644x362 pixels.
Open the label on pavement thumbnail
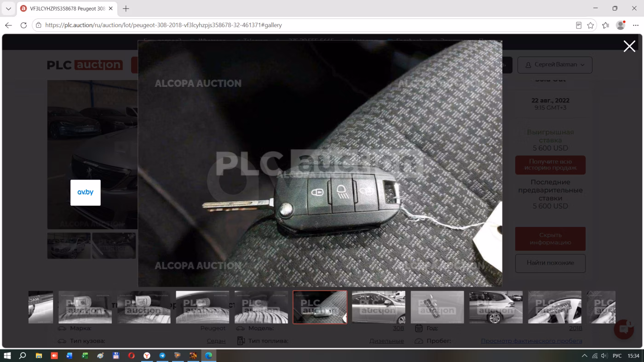[437, 307]
